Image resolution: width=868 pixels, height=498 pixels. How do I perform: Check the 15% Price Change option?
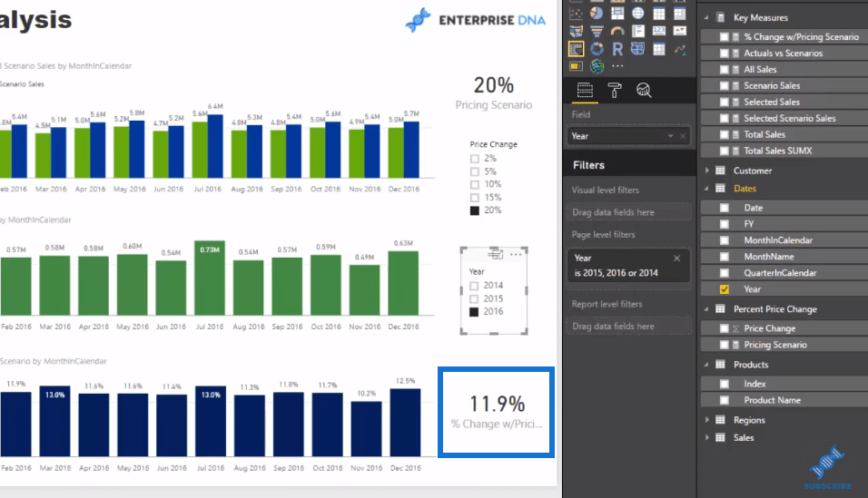coord(475,198)
